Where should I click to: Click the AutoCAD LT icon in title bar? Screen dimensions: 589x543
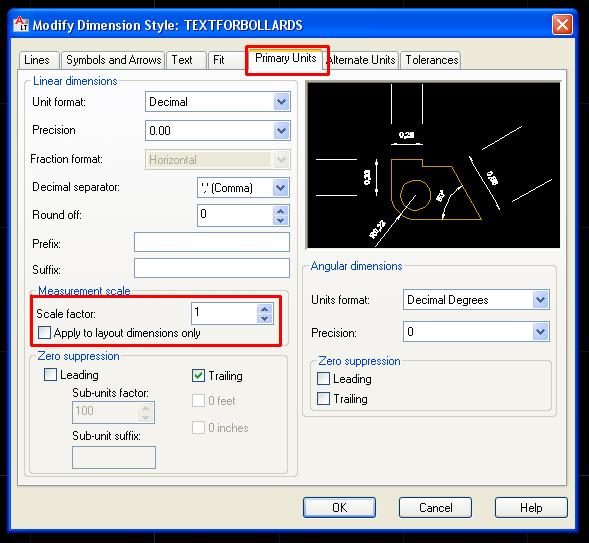point(21,24)
